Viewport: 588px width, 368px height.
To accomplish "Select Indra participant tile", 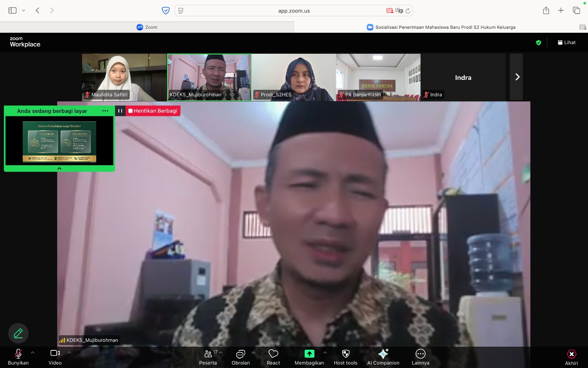I will pos(463,77).
